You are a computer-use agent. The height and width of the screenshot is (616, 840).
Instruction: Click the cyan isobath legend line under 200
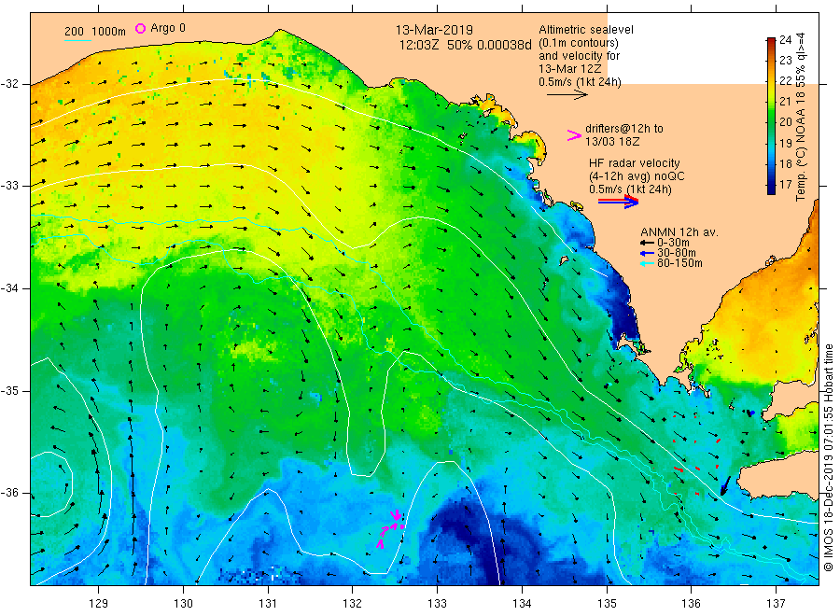(77, 40)
